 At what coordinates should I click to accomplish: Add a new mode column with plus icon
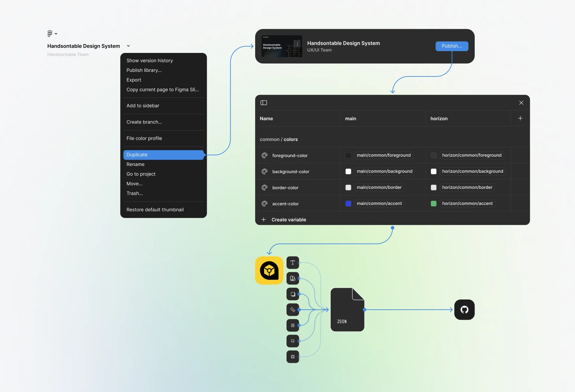520,118
